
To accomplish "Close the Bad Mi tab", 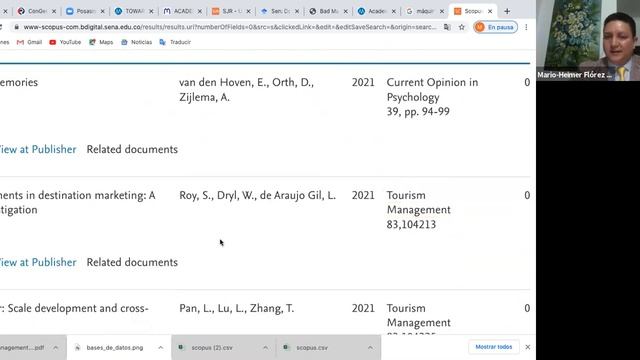I will click(345, 11).
